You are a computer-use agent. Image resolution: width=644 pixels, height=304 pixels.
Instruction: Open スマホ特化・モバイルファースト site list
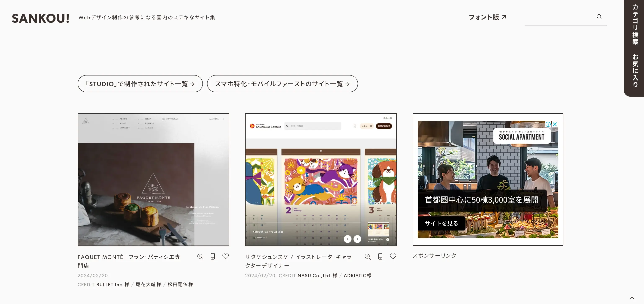pyautogui.click(x=282, y=84)
